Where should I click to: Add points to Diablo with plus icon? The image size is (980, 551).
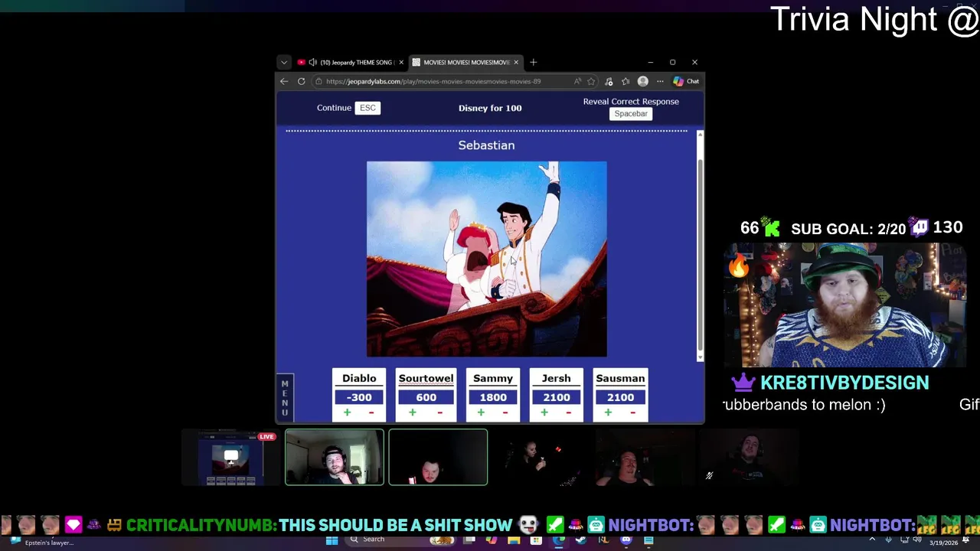tap(347, 412)
